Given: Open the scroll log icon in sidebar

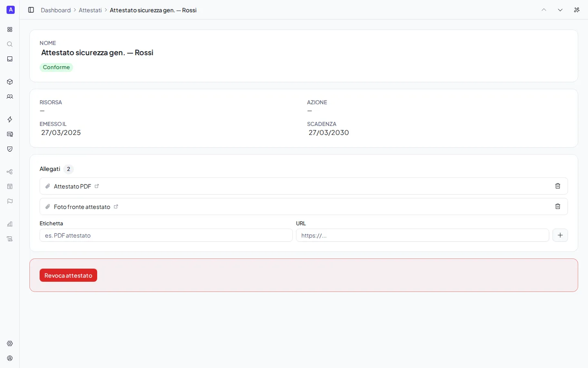Looking at the screenshot, I should tap(10, 239).
